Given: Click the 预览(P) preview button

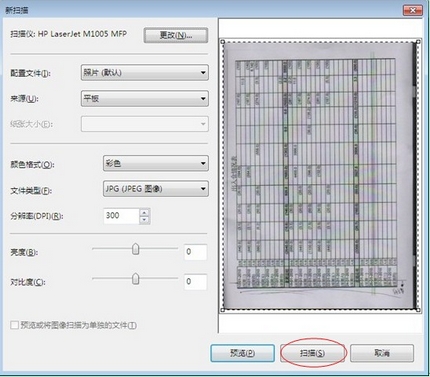Looking at the screenshot, I should coord(242,353).
